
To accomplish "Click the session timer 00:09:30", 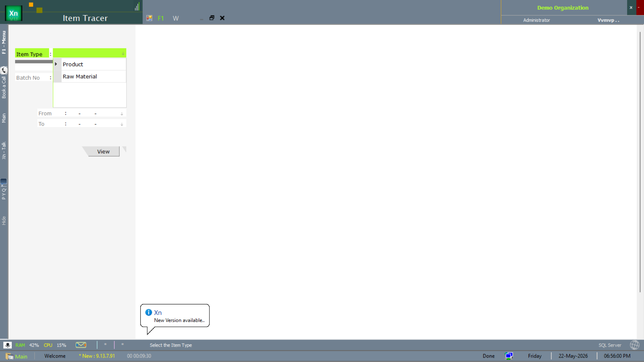I will click(139, 356).
